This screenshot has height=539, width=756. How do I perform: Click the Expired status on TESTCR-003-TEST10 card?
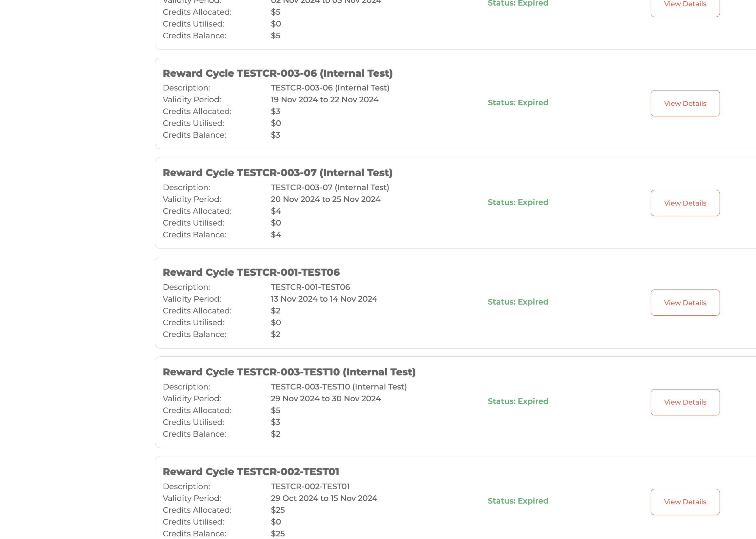518,401
